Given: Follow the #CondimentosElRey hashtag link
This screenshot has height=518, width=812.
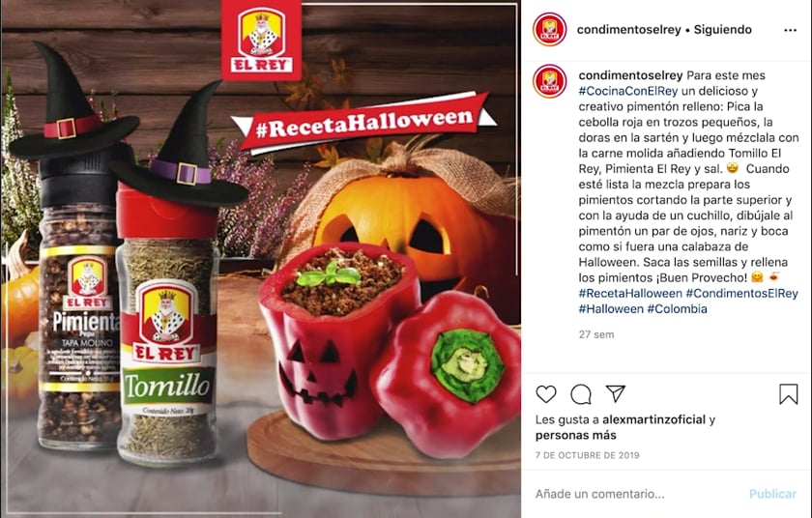Looking at the screenshot, I should pos(741,294).
